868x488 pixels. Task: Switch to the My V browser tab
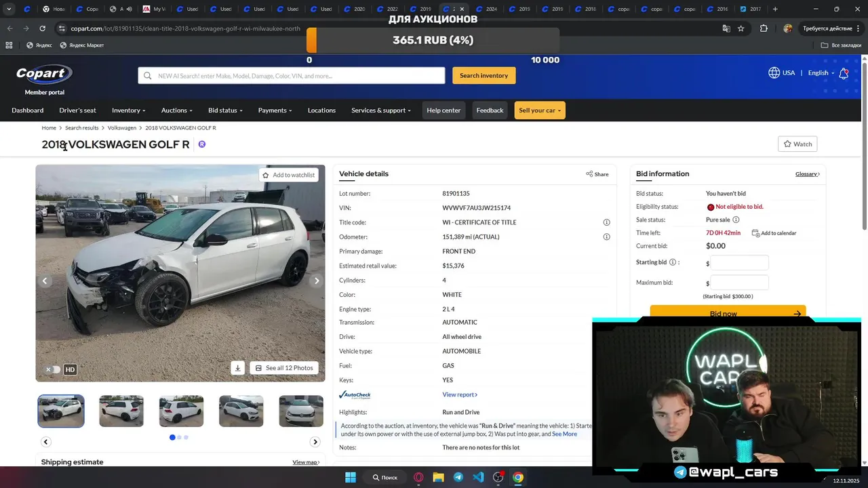(155, 9)
